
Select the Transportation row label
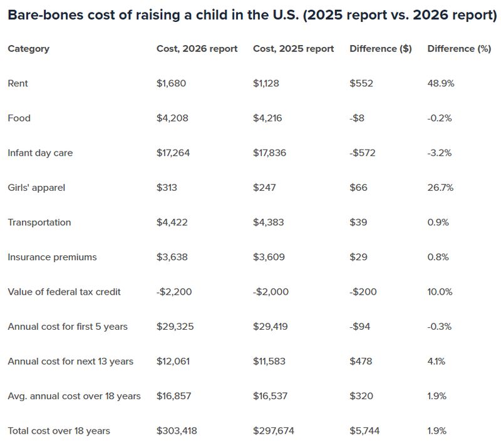39,222
